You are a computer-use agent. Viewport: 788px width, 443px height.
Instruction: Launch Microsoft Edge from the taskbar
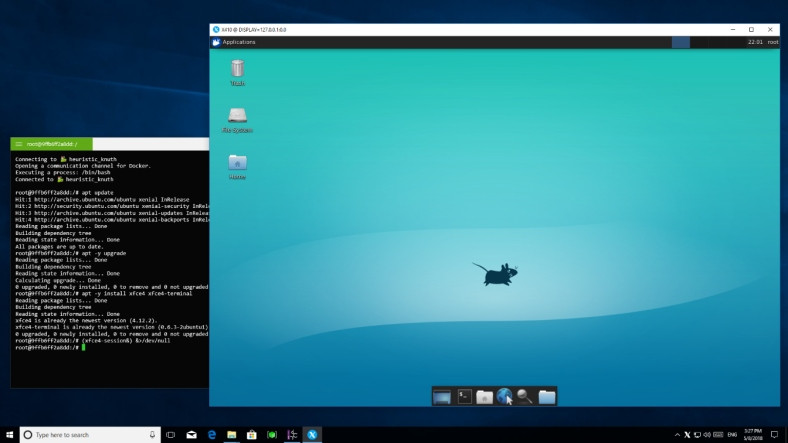point(212,434)
